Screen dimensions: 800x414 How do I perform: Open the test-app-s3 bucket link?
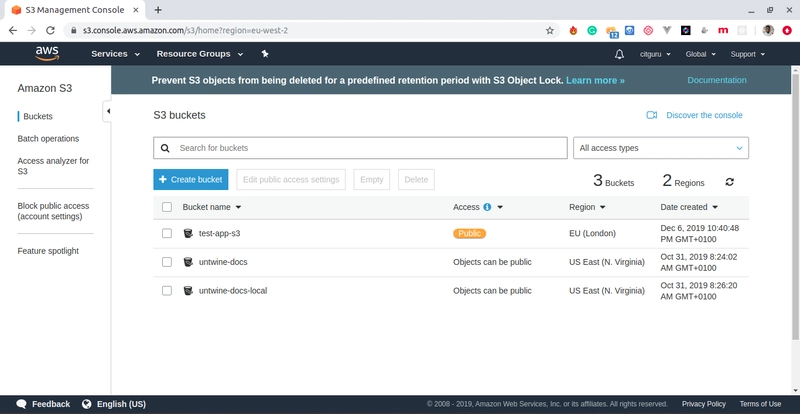pos(219,233)
